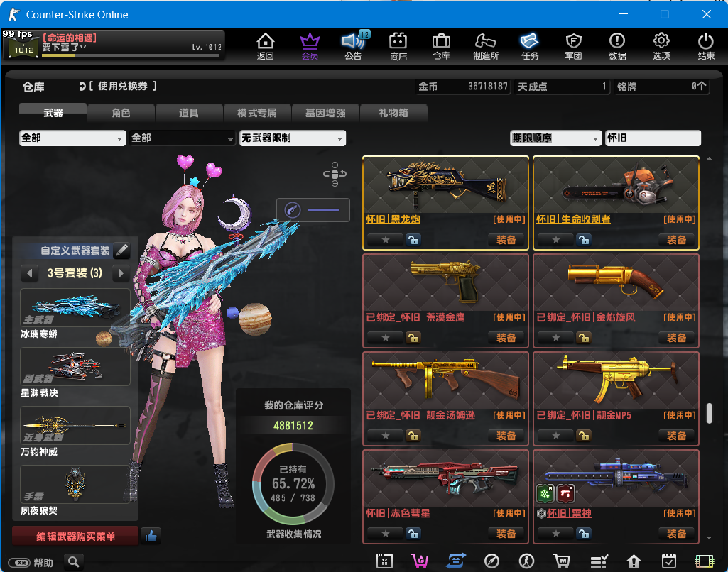Viewport: 728px width, 572px height.
Task: Click the blue gift exchange arrows icon
Action: point(455,561)
